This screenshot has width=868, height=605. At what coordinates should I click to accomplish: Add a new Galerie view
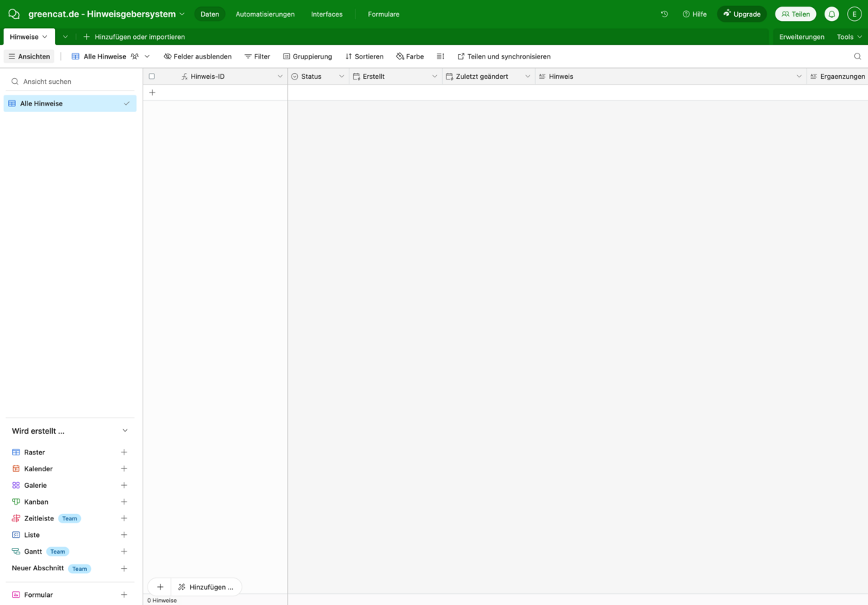(124, 485)
